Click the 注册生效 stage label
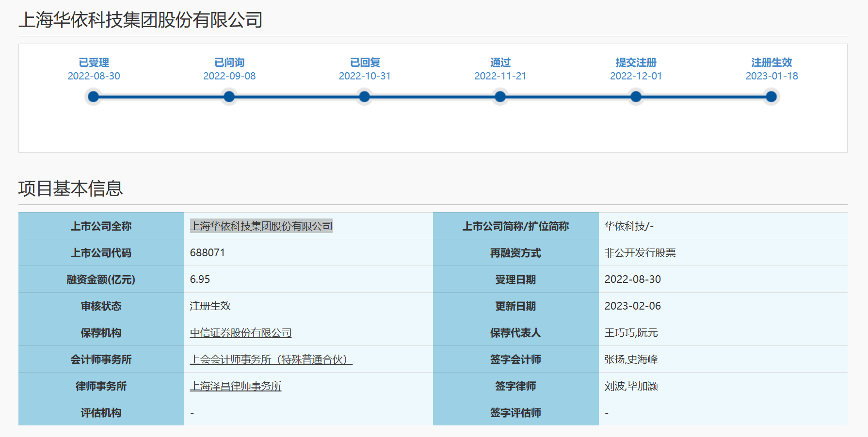 tap(772, 62)
